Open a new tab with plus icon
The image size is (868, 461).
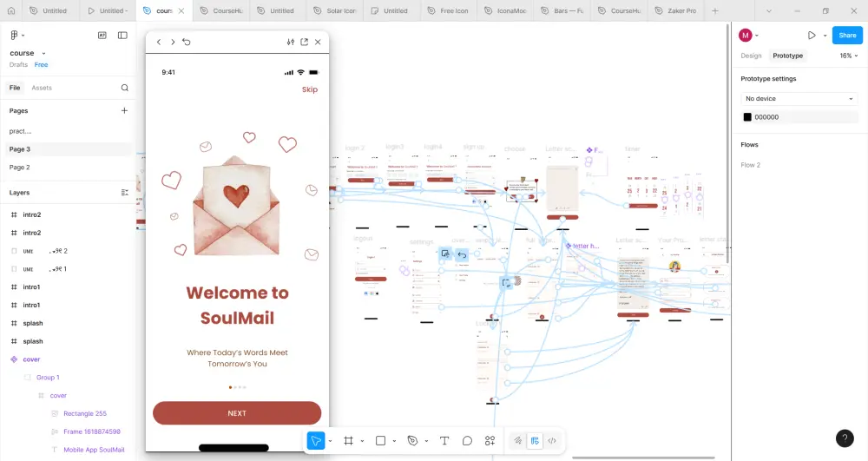715,10
